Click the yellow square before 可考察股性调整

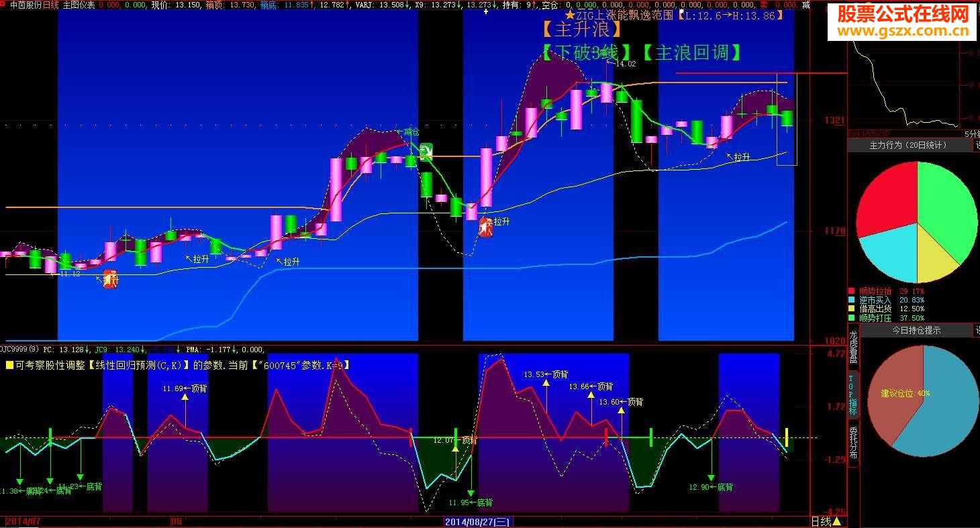click(x=9, y=365)
